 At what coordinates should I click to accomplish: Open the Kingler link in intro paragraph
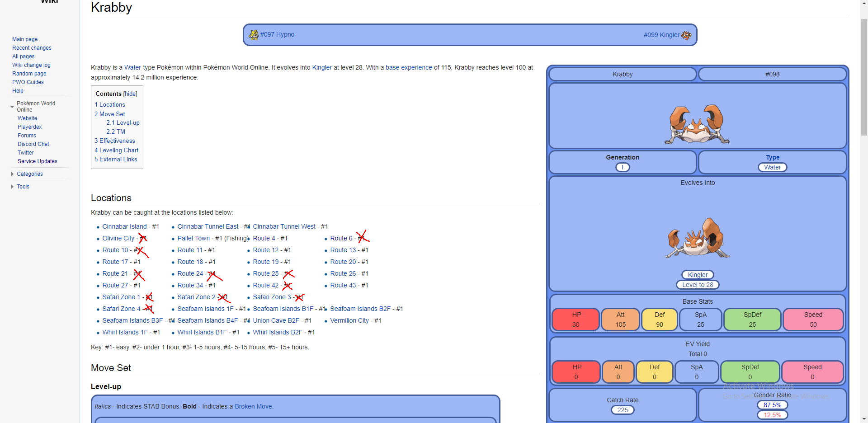322,67
